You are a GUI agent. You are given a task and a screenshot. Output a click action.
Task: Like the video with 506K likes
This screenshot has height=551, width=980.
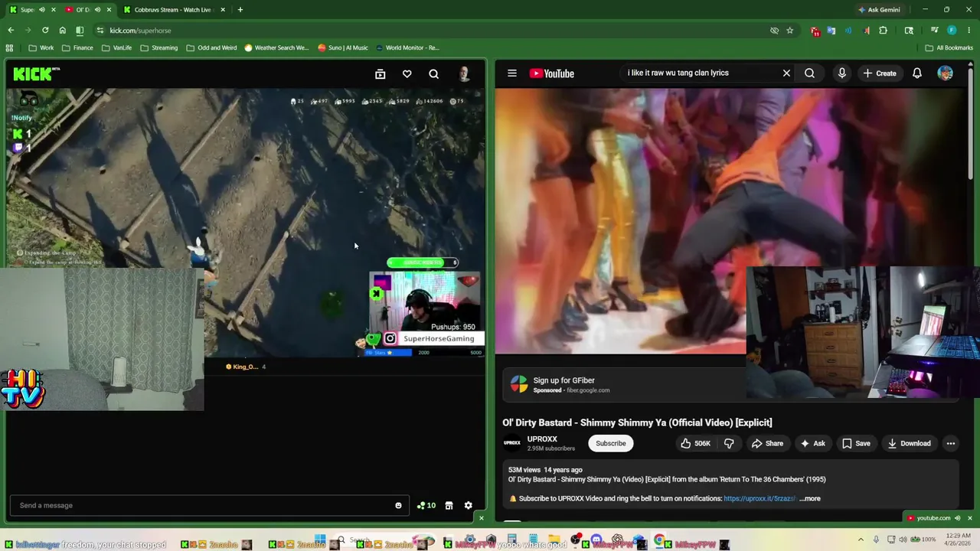pyautogui.click(x=695, y=443)
